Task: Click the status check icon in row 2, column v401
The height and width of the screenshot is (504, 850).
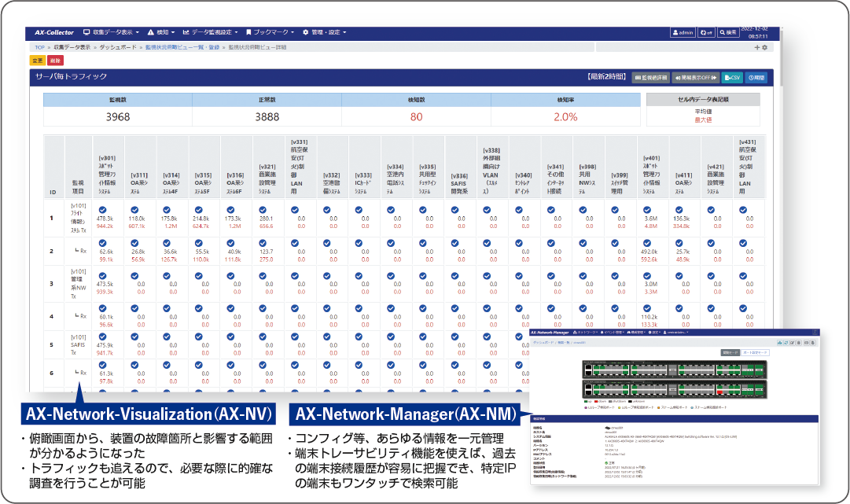Action: pos(646,243)
